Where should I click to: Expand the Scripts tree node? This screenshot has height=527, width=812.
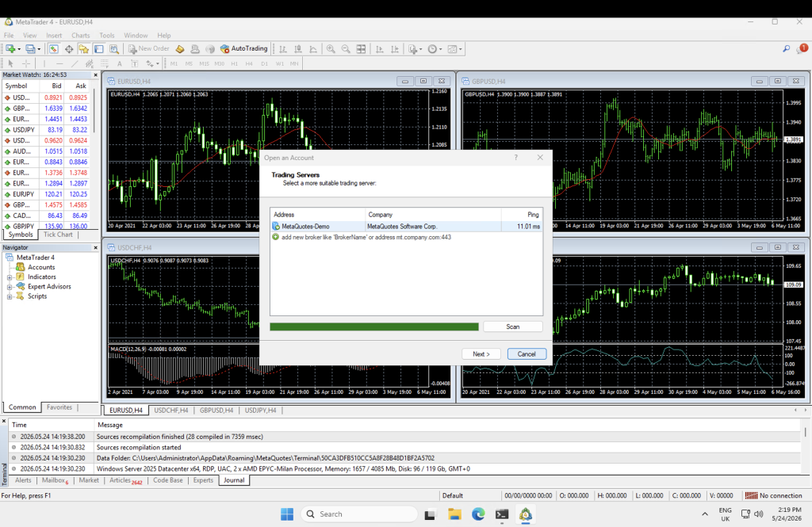point(10,296)
